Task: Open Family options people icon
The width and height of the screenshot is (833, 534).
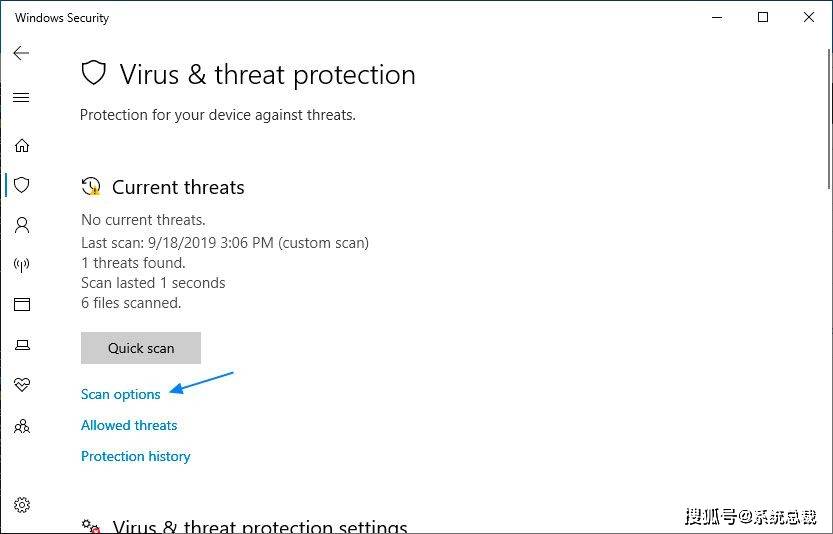Action: coord(22,426)
